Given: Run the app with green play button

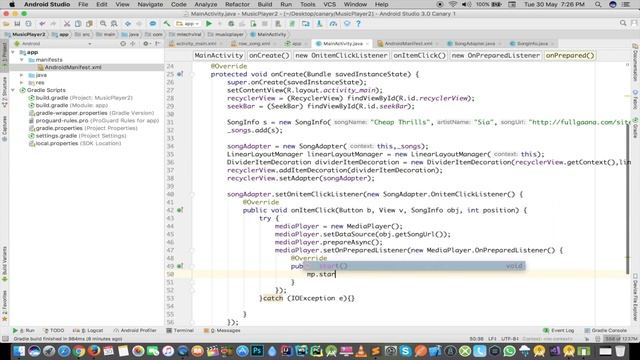Looking at the screenshot, I should click(x=209, y=24).
